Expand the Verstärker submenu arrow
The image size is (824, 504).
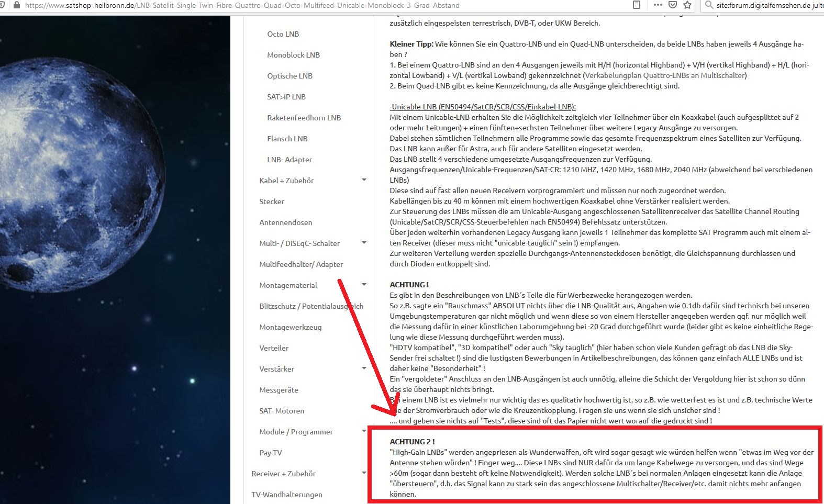(364, 368)
